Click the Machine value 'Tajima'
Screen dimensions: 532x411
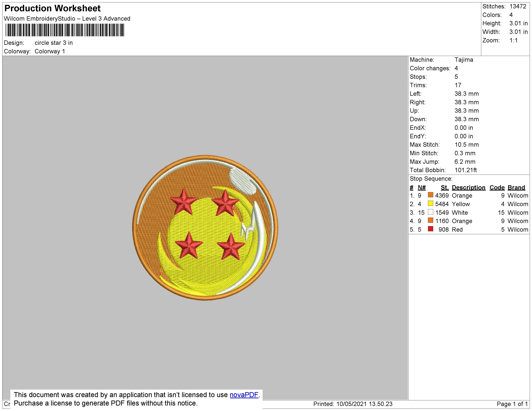tap(464, 60)
